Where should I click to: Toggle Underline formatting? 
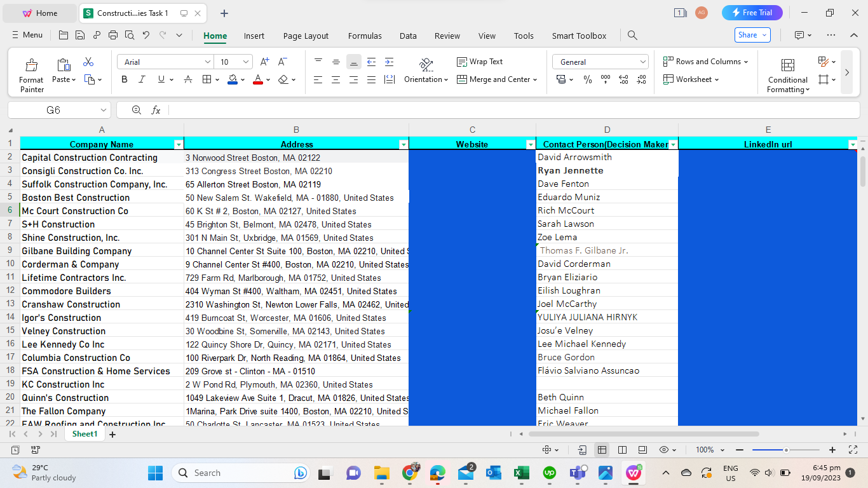(161, 79)
